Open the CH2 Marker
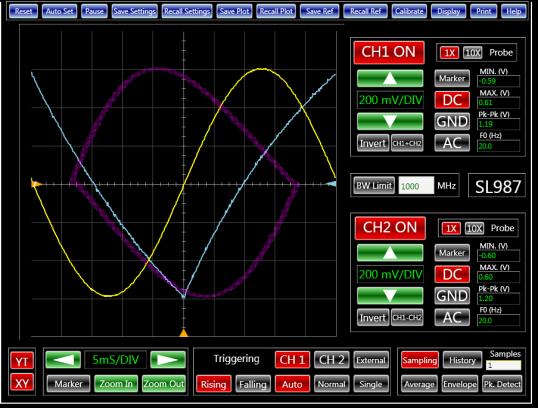538x408 pixels. point(452,253)
